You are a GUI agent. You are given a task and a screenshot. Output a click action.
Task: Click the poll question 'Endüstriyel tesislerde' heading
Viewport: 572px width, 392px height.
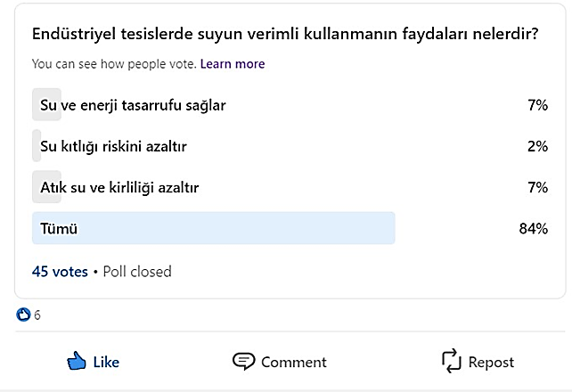(x=285, y=34)
